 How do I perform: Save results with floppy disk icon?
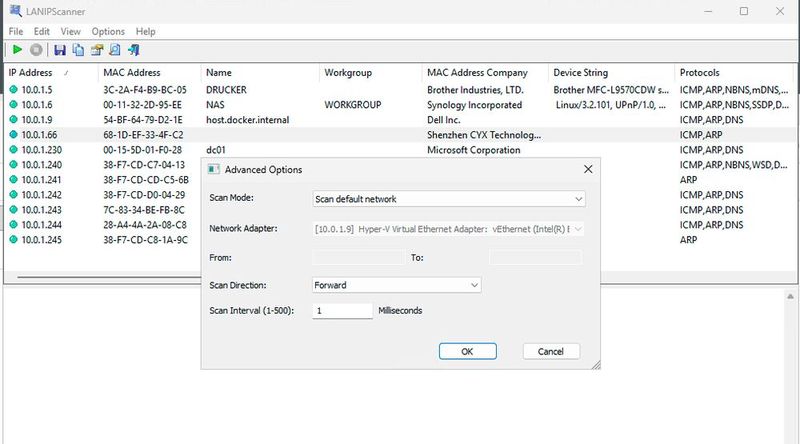(x=60, y=50)
